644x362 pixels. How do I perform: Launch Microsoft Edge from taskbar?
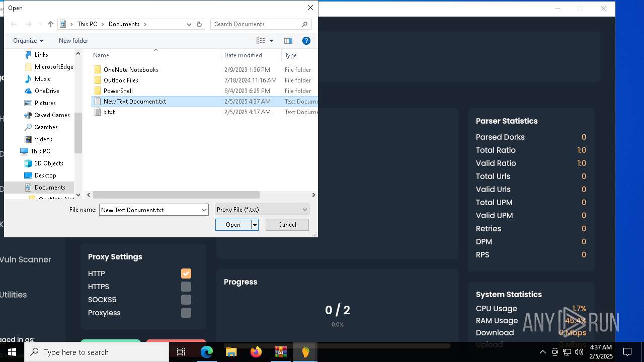click(x=207, y=352)
